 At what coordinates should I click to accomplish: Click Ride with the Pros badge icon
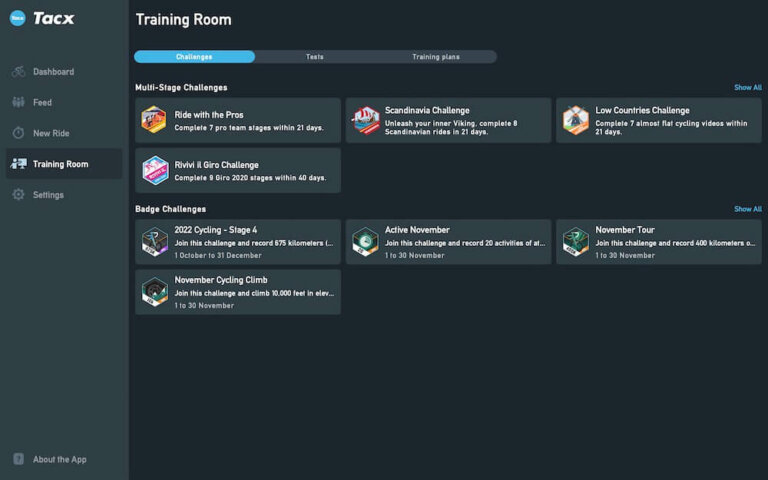pos(154,120)
